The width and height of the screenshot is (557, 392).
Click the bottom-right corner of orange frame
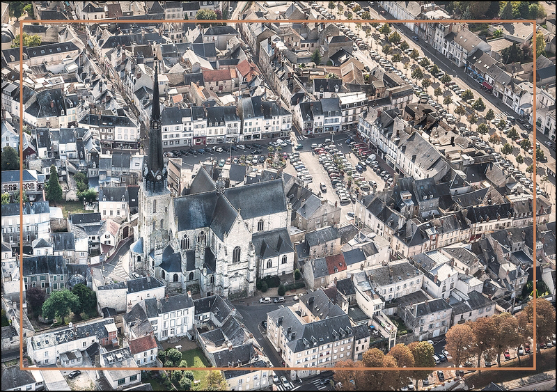coord(534,368)
